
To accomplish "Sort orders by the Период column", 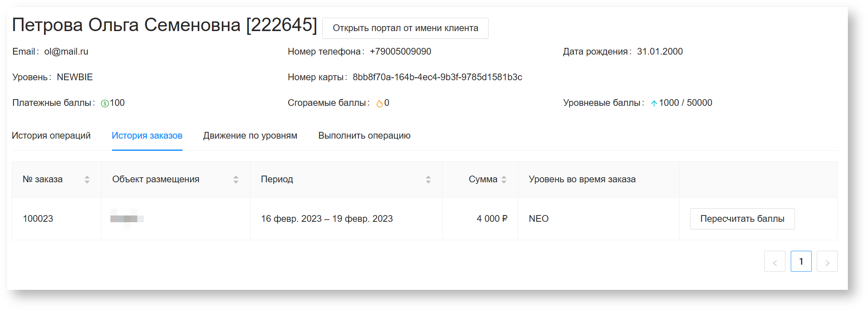I will (428, 179).
